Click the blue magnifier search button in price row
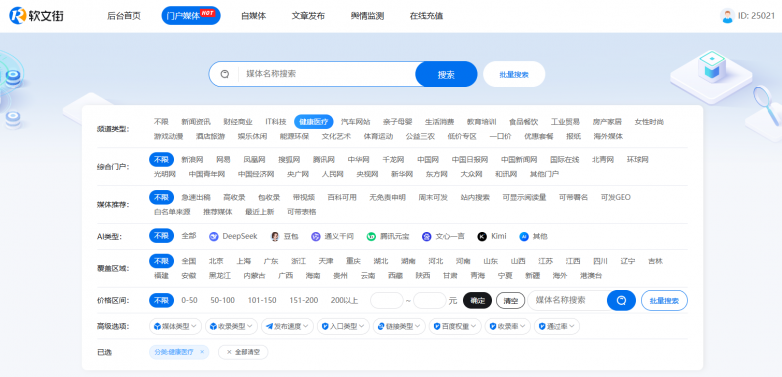The height and width of the screenshot is (377, 782). click(621, 300)
